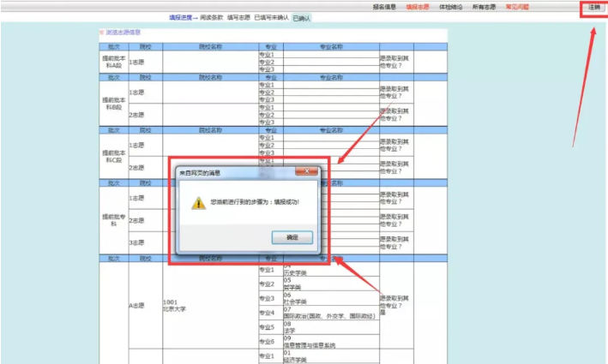Open the 常见问题 menu item
The height and width of the screenshot is (364, 608).
(517, 7)
